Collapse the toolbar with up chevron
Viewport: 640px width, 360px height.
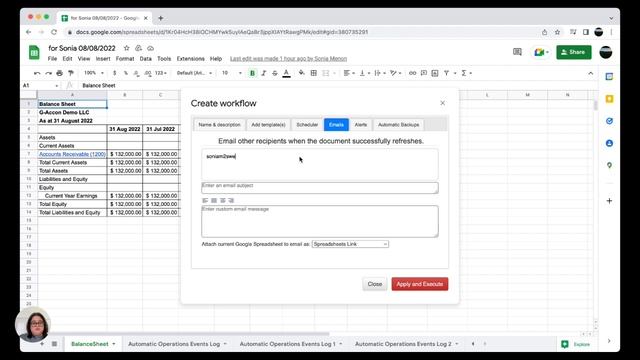click(x=591, y=73)
